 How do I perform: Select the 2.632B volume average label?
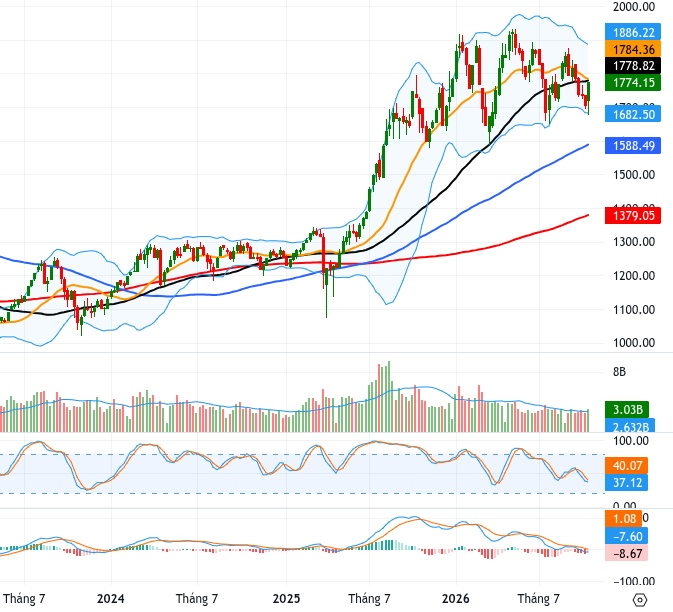630,426
